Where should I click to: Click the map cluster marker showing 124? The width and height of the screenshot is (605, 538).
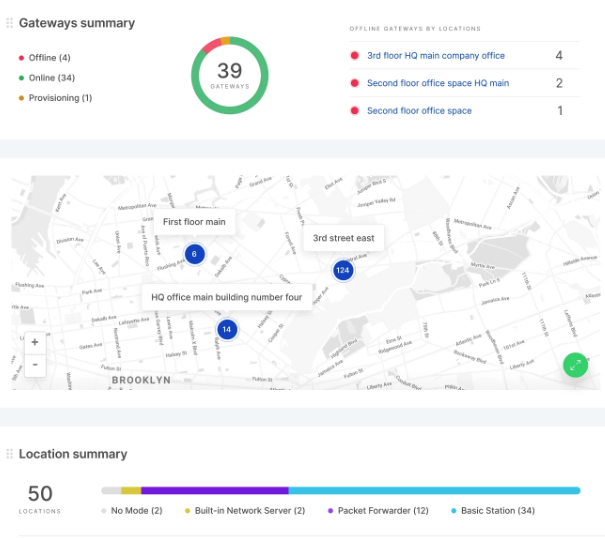coord(343,270)
